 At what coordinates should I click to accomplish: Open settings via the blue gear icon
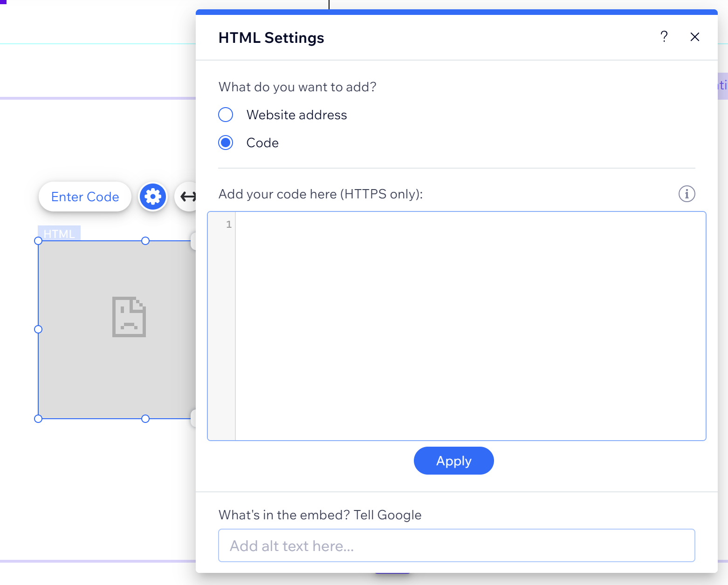[x=153, y=197]
